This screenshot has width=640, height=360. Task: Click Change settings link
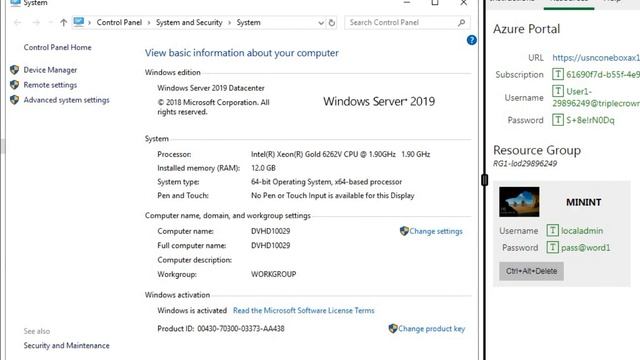[x=436, y=231]
